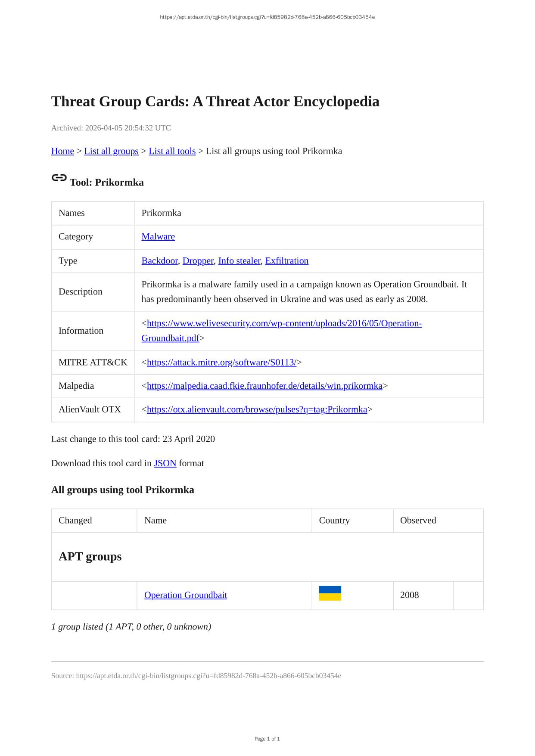Click the Ukraine flag icon
535x756 pixels.
tap(330, 593)
